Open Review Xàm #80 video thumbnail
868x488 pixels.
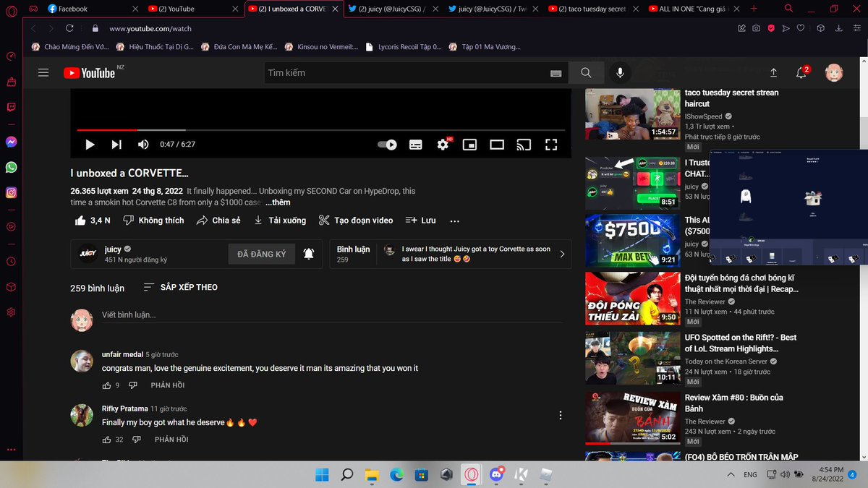[631, 419]
